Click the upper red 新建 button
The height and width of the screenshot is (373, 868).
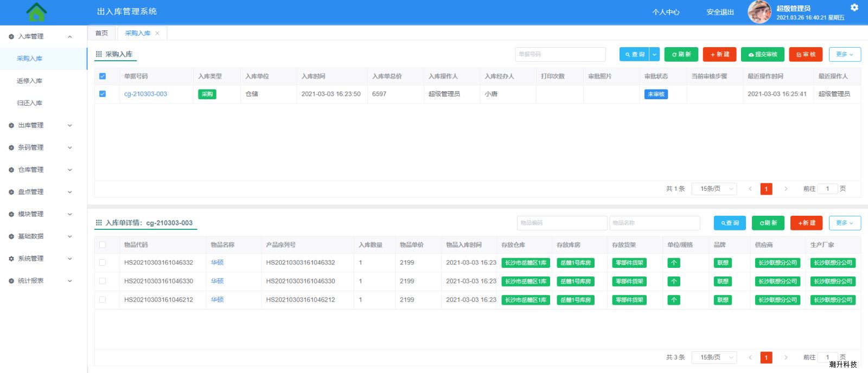click(720, 54)
